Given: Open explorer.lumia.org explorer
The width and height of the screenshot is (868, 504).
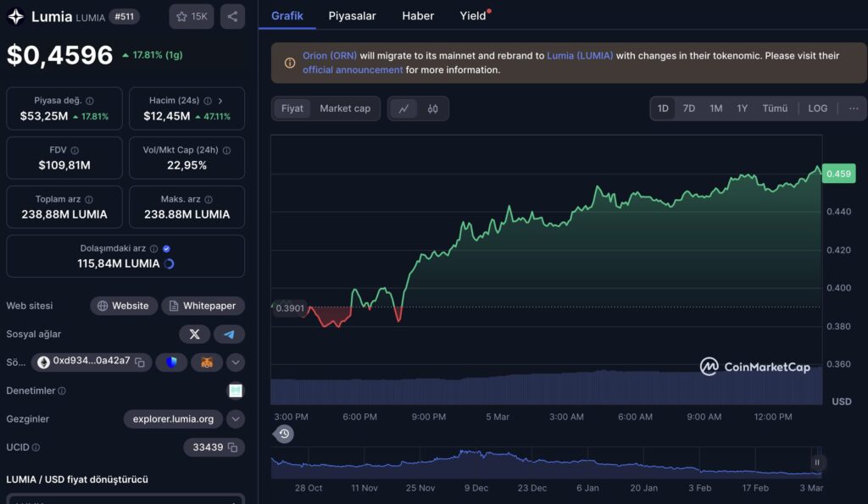Looking at the screenshot, I should point(173,419).
